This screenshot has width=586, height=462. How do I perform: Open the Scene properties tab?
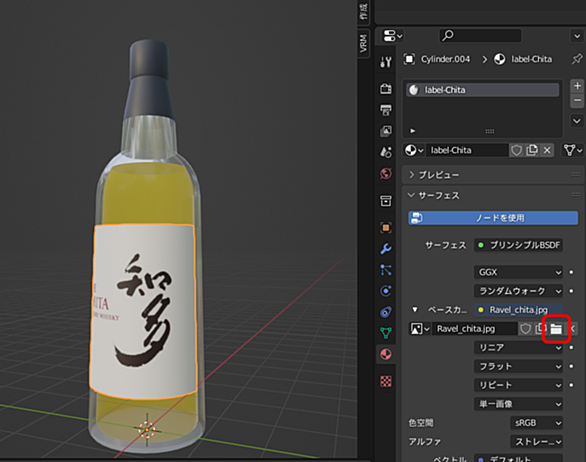(x=386, y=152)
